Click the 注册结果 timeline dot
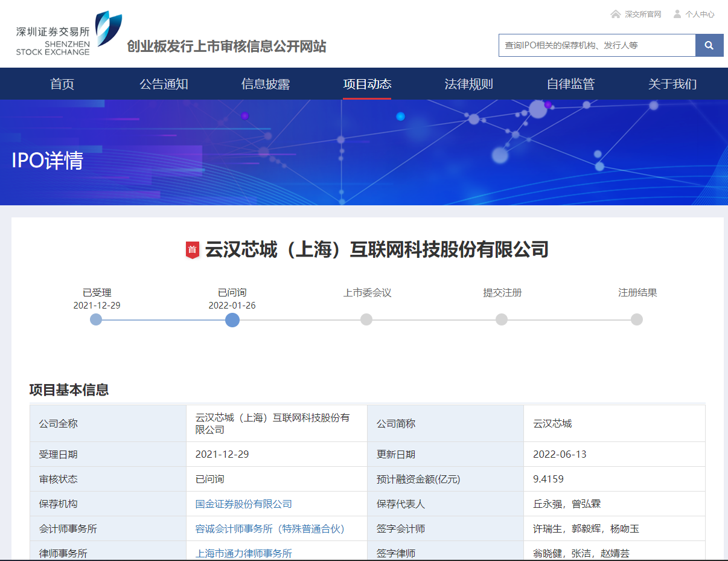 click(637, 319)
